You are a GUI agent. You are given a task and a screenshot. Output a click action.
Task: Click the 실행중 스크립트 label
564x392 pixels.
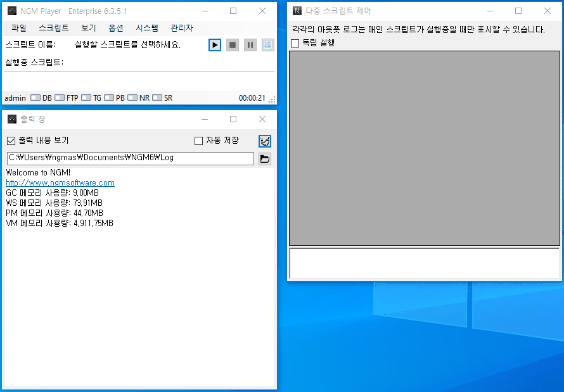point(34,62)
